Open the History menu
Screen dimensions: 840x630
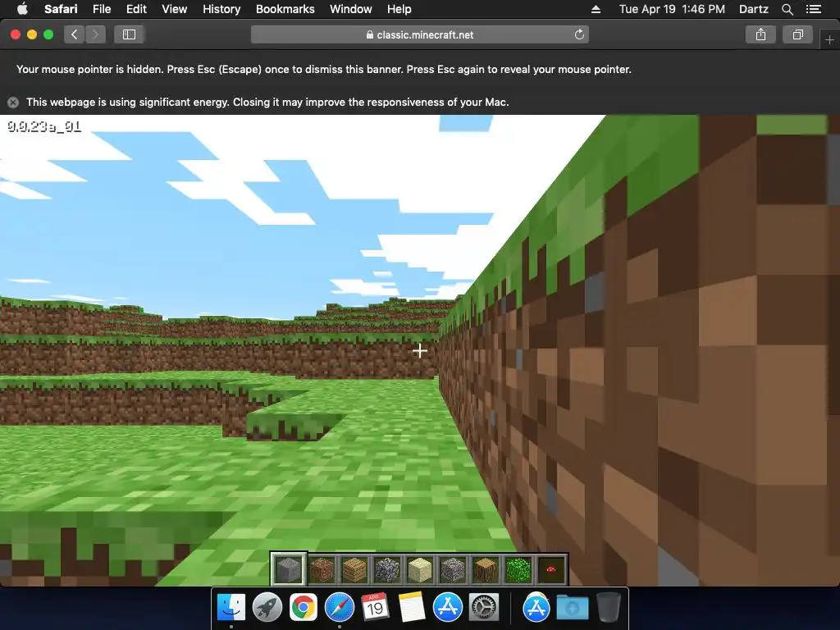pos(221,9)
